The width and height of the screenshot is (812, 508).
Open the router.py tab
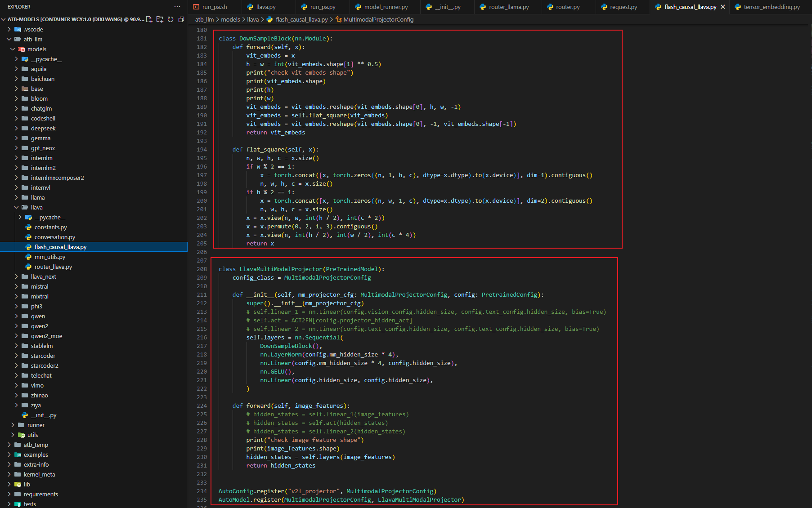click(x=568, y=7)
